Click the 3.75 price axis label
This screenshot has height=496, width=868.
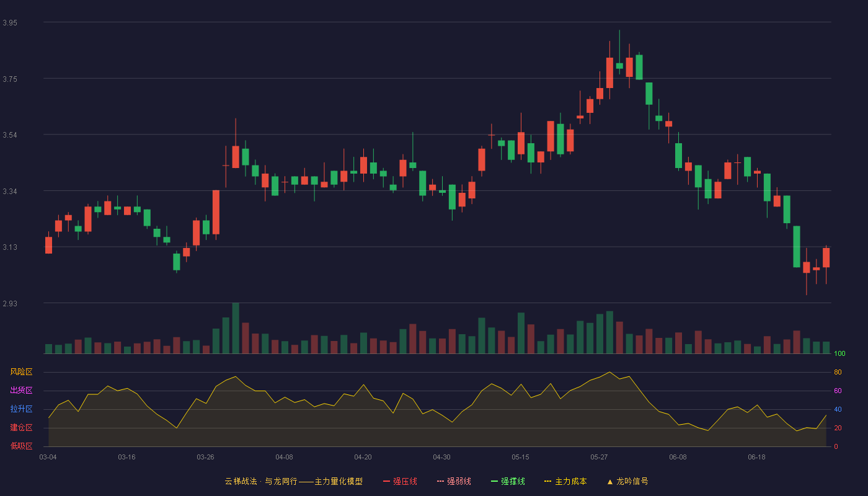coord(10,79)
